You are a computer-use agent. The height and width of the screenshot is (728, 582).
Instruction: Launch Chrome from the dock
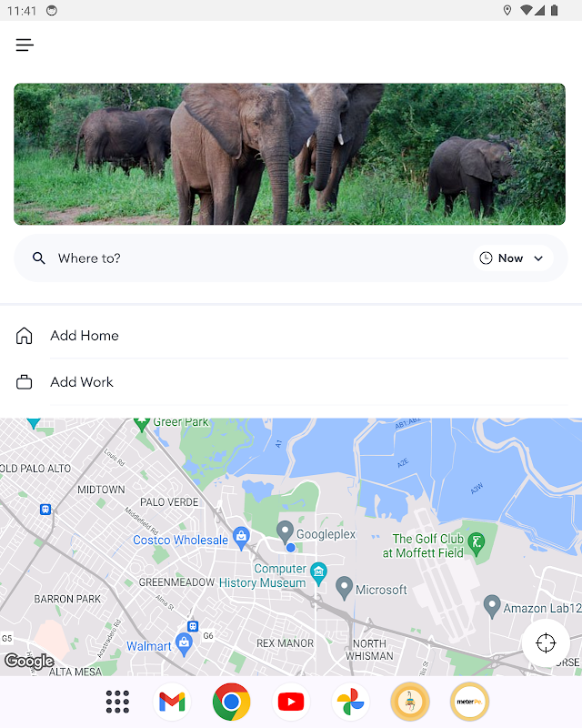(x=232, y=702)
